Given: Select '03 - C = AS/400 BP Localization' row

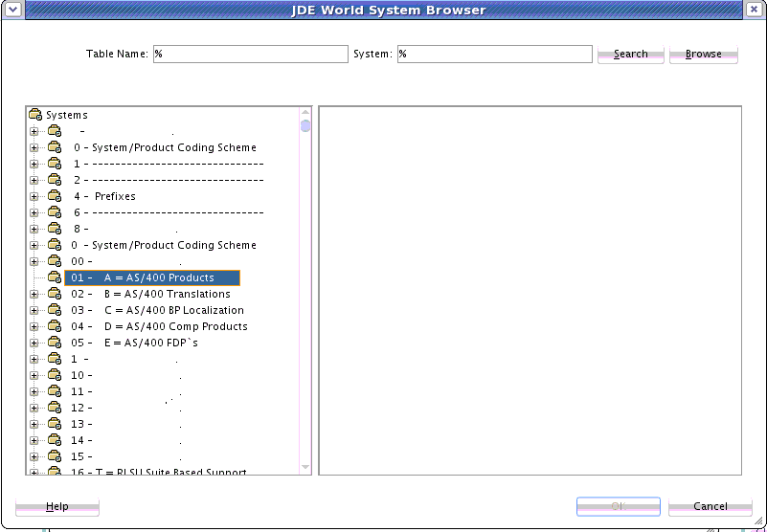Looking at the screenshot, I should (157, 310).
